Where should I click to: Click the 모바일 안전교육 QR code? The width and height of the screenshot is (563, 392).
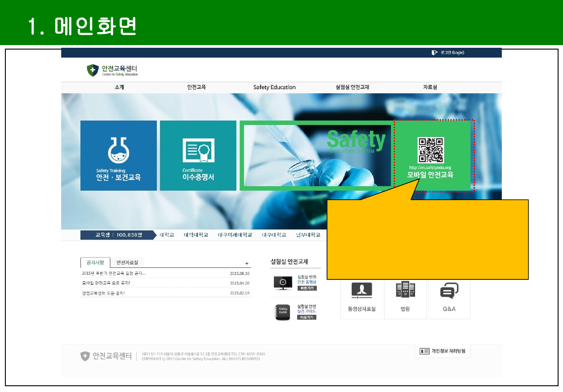pyautogui.click(x=430, y=150)
